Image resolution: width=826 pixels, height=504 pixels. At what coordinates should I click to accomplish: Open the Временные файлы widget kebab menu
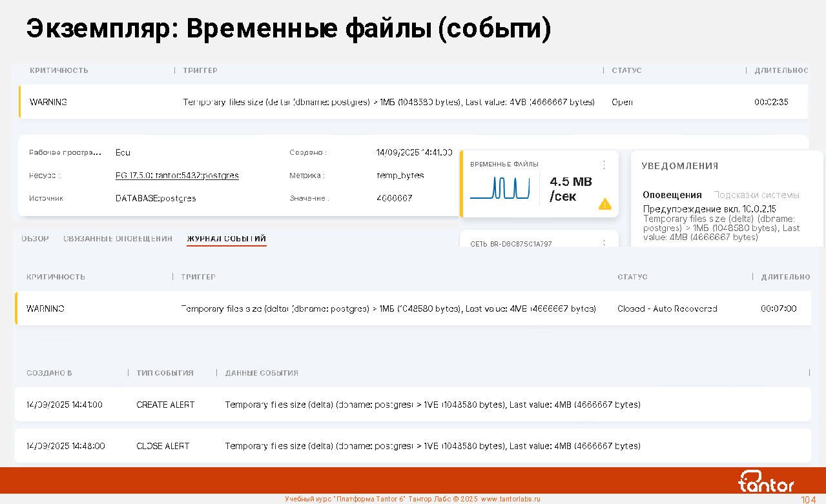(x=604, y=165)
